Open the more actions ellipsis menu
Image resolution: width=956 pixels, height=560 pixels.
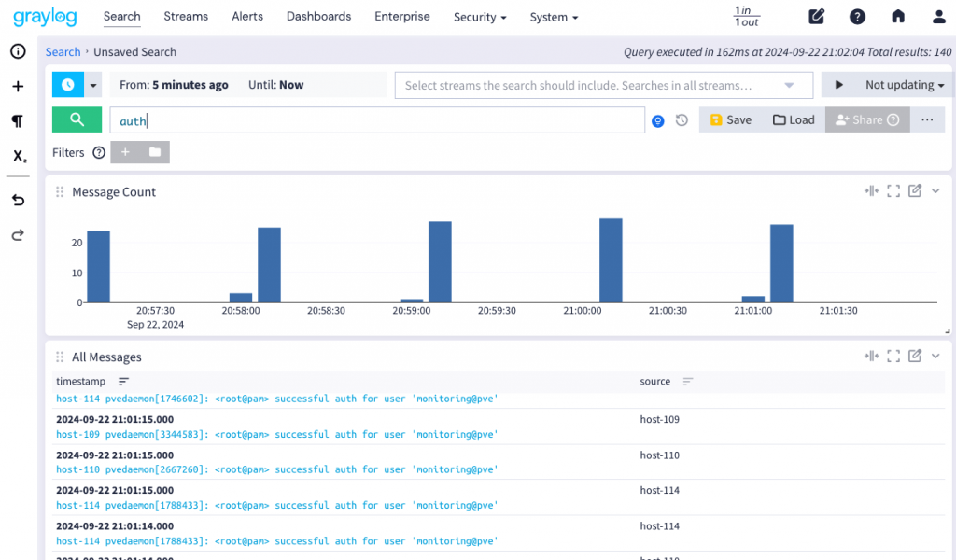pos(927,120)
